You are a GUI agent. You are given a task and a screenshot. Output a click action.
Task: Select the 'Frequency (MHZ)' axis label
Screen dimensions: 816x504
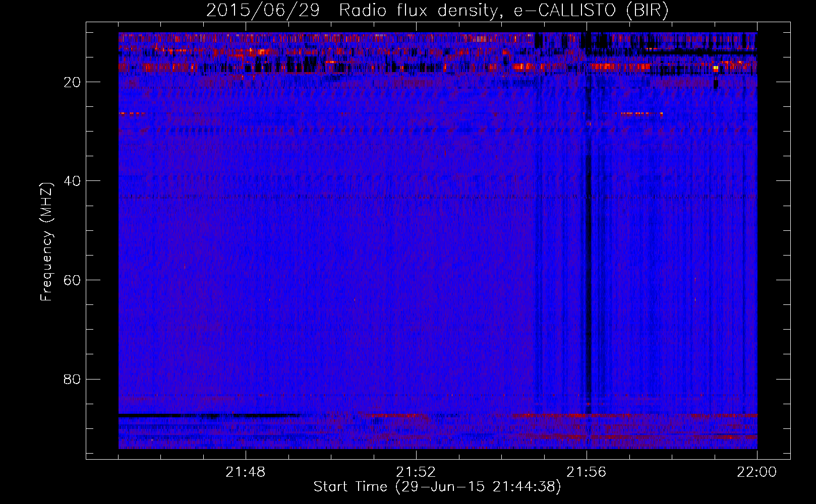coord(46,242)
